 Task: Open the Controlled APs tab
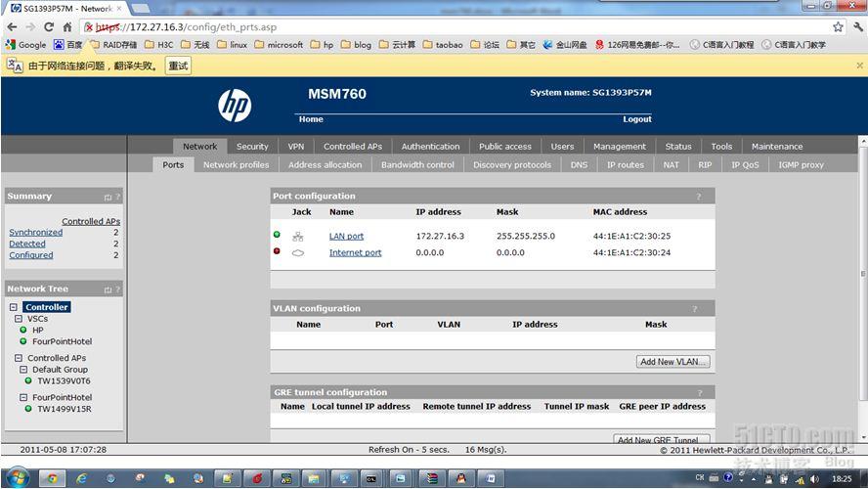pyautogui.click(x=353, y=146)
